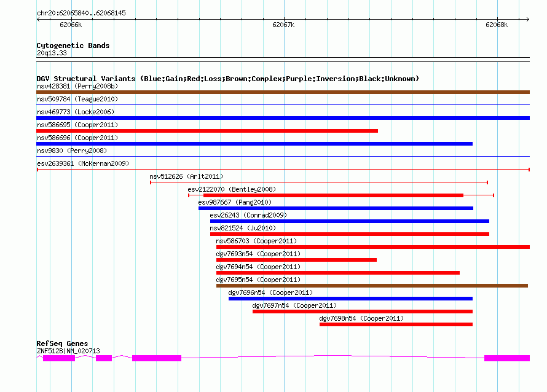Select the red nsv586703 loss bar
Screen dimensions: 547x392
pyautogui.click(x=373, y=247)
